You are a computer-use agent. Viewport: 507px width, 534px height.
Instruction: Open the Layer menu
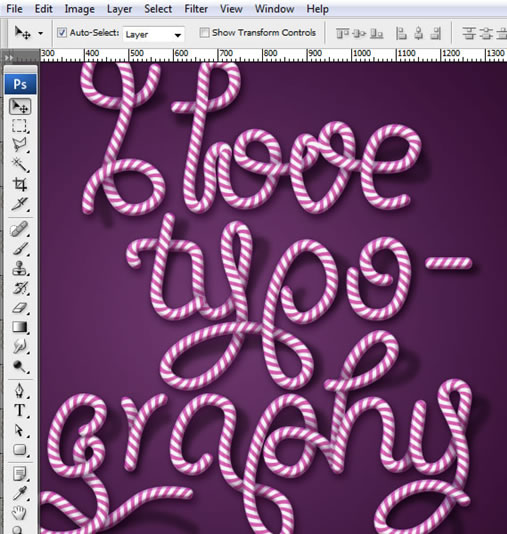(x=119, y=9)
